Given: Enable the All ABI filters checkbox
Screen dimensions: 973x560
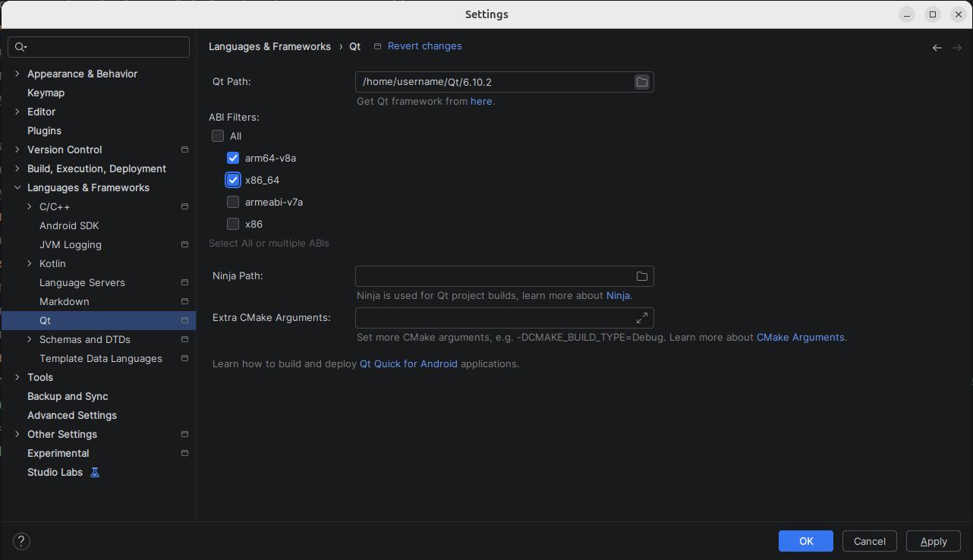Looking at the screenshot, I should (219, 136).
